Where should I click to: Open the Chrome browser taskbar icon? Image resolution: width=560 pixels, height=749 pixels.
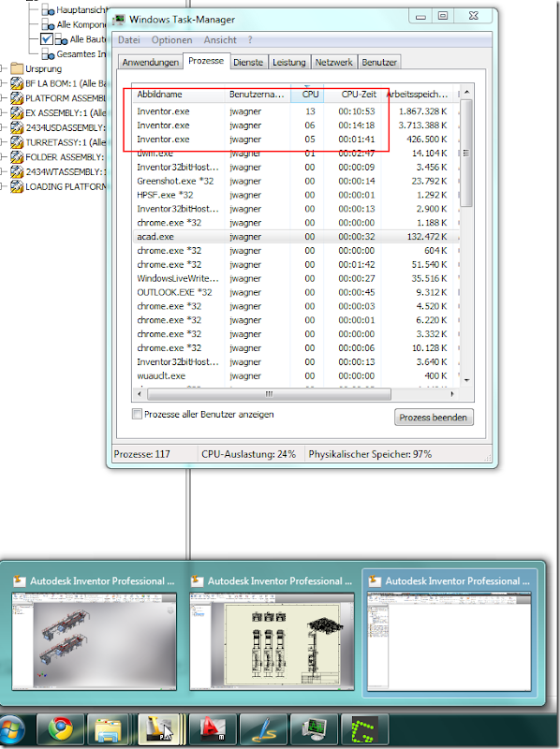coord(61,729)
